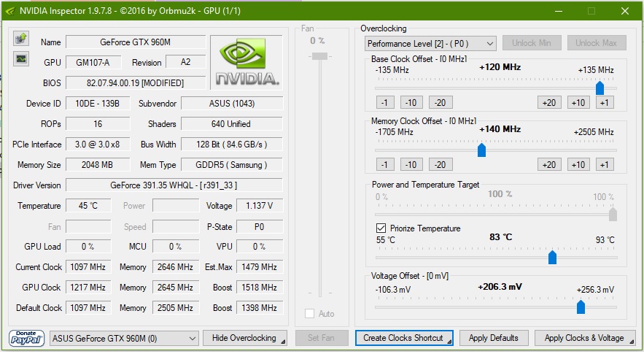
Task: Click Base Clock Offset -20 button
Action: pos(441,102)
